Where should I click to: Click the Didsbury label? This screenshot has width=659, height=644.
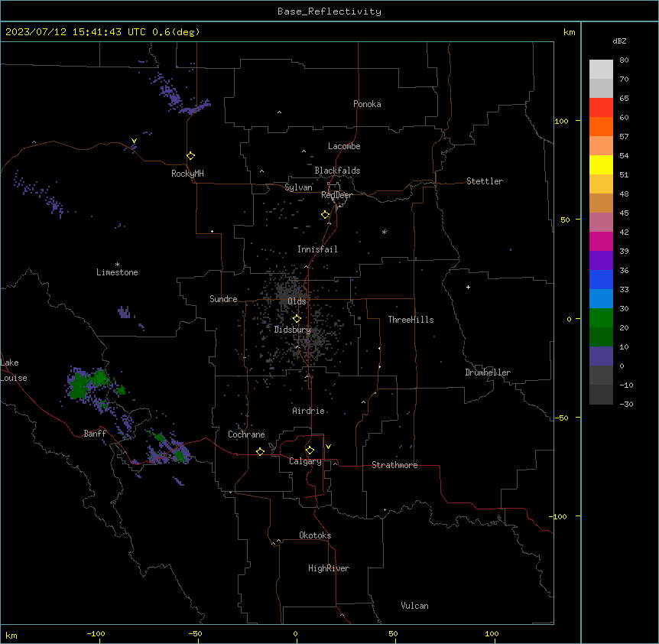coord(293,330)
